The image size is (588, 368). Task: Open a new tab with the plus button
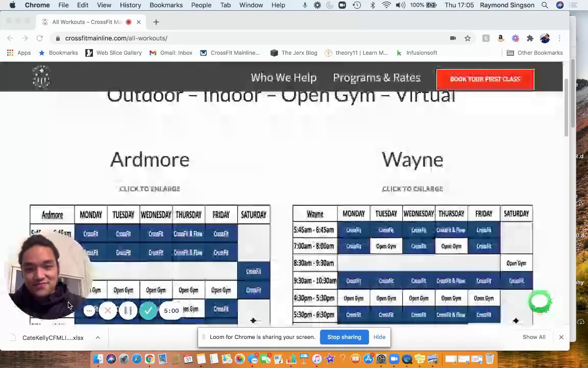(156, 22)
